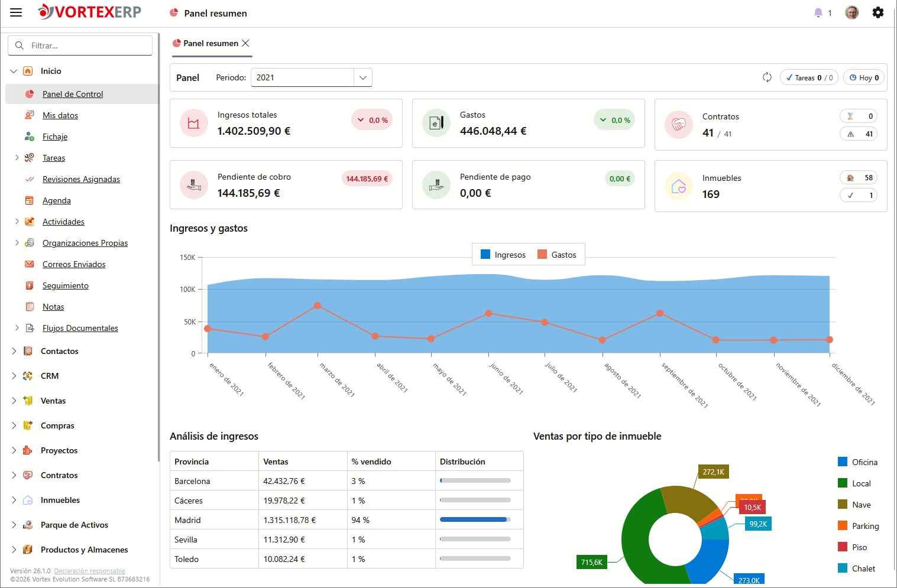
Task: Open the hamburger menu icon
Action: [x=16, y=12]
